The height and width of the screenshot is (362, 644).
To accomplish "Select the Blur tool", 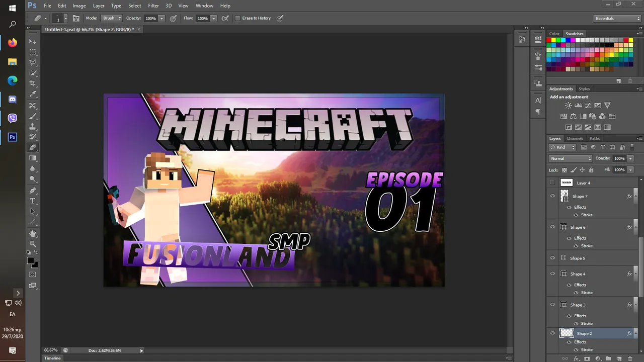I will (33, 169).
